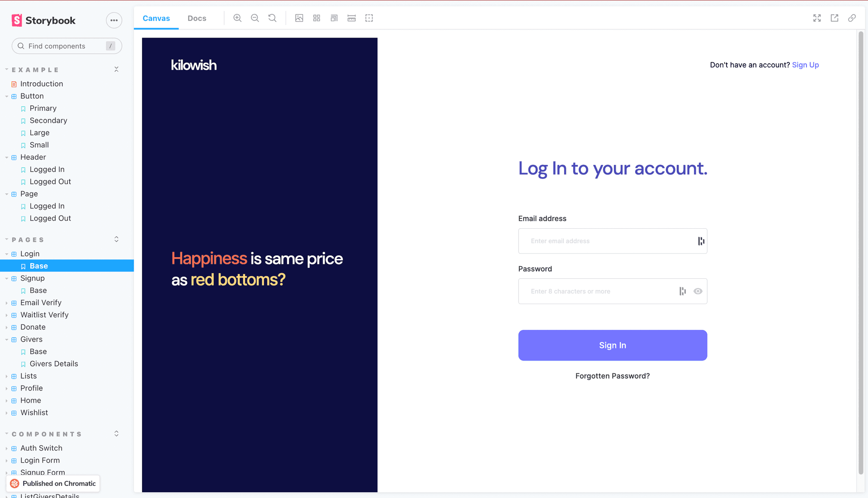Click the zoom out icon in toolbar
The height and width of the screenshot is (498, 868).
tap(255, 18)
